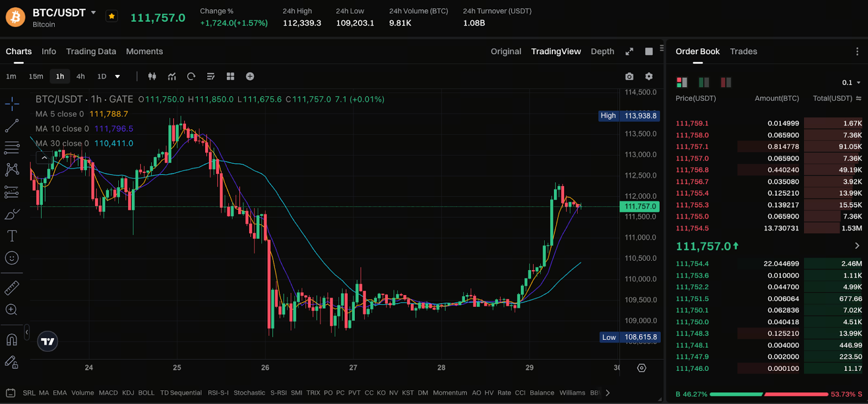Choose the 4h timeframe
The width and height of the screenshot is (868, 404).
pos(80,76)
